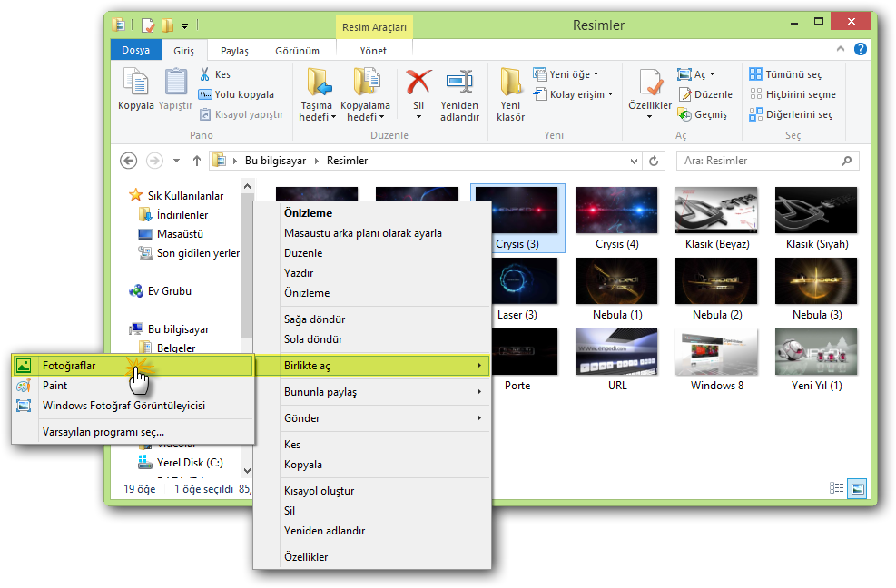Cut the selection with the Kes icon

click(204, 73)
